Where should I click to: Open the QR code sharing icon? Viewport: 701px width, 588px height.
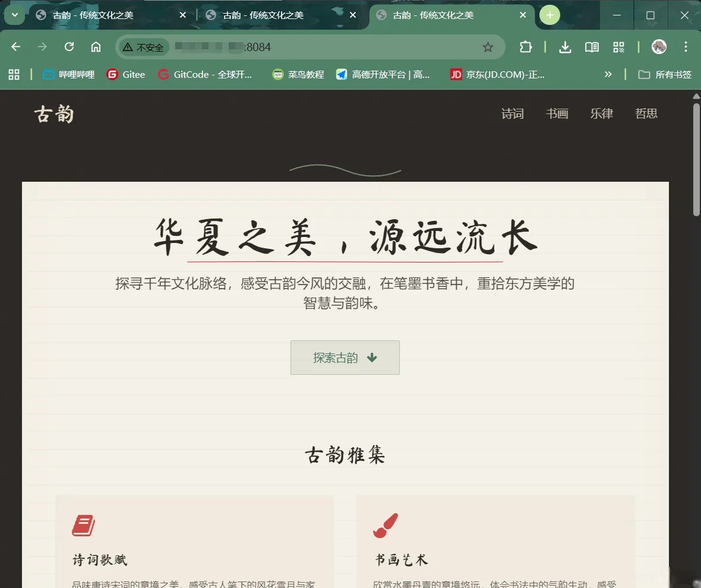click(619, 46)
